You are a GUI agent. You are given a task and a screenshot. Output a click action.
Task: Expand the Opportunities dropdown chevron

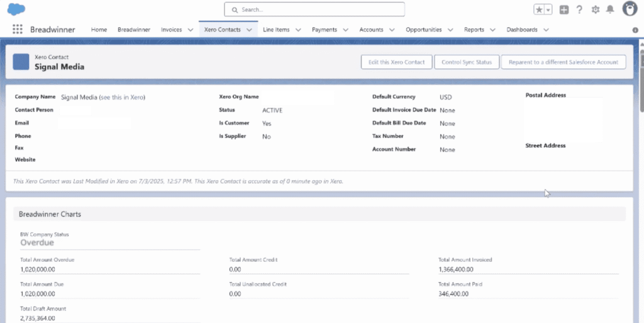point(450,30)
